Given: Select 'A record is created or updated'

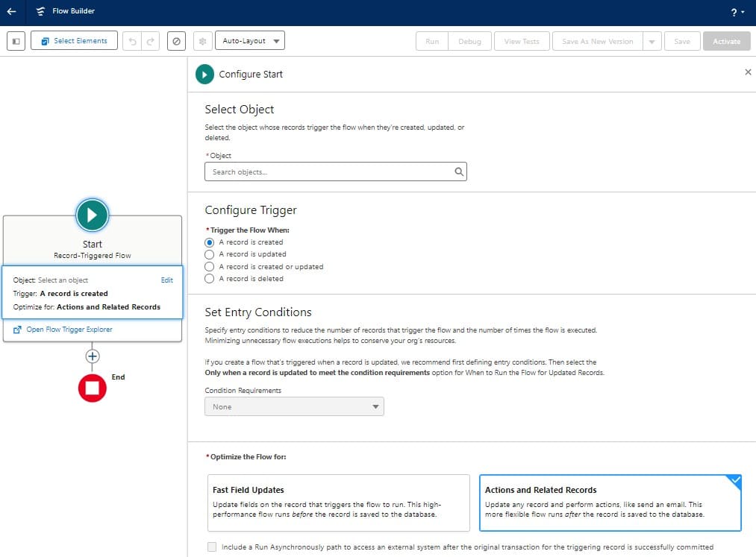Looking at the screenshot, I should coord(209,266).
